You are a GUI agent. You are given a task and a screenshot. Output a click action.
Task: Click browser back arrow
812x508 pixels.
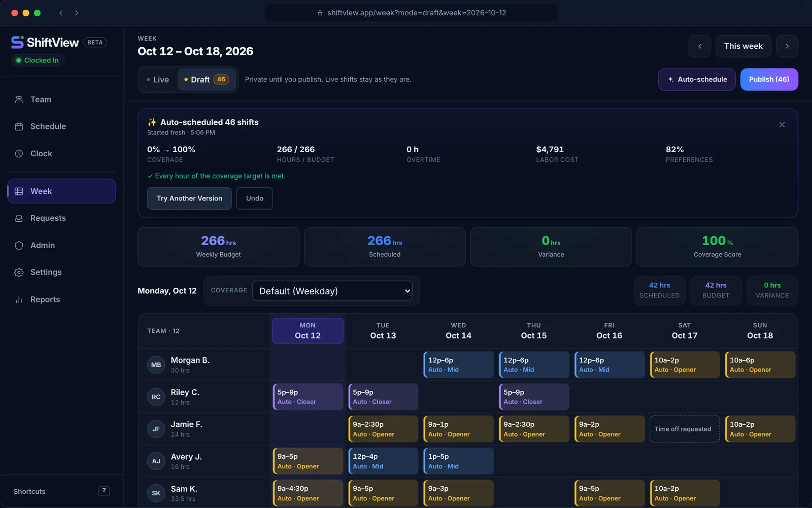click(x=61, y=13)
